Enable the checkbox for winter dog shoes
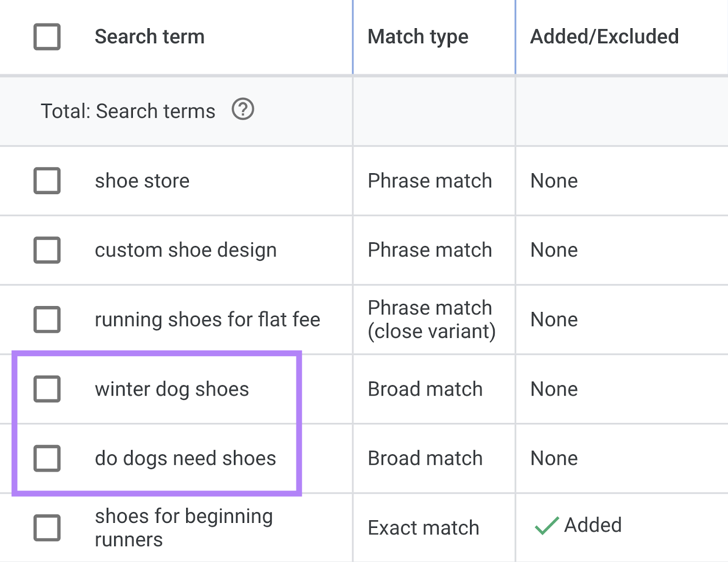The width and height of the screenshot is (728, 562). click(x=47, y=389)
